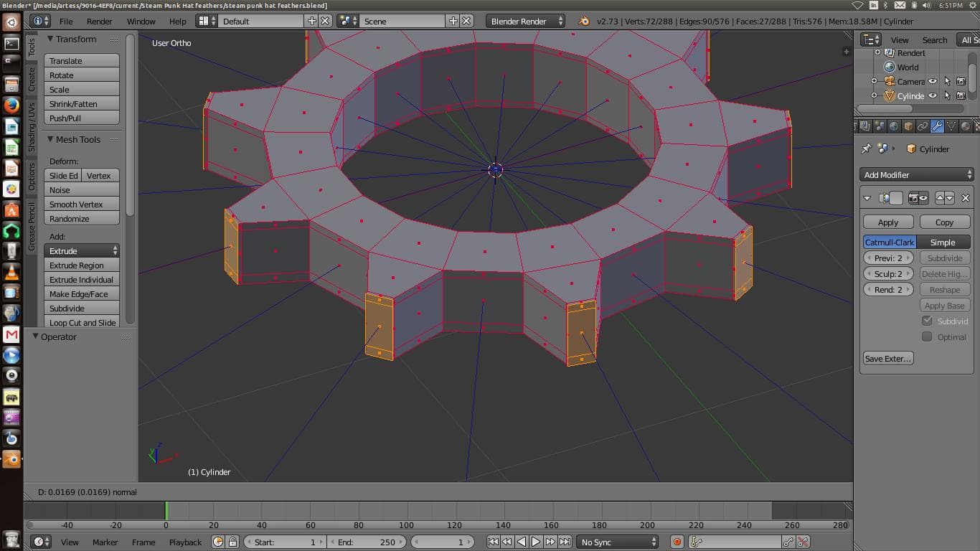The image size is (980, 551).
Task: Click the lock icon in the timeline
Action: tap(232, 542)
